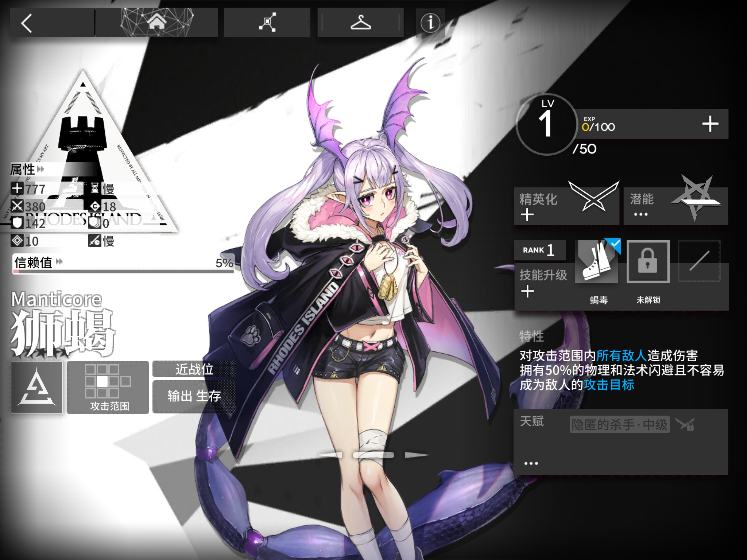Open the operator network node icon

(267, 23)
